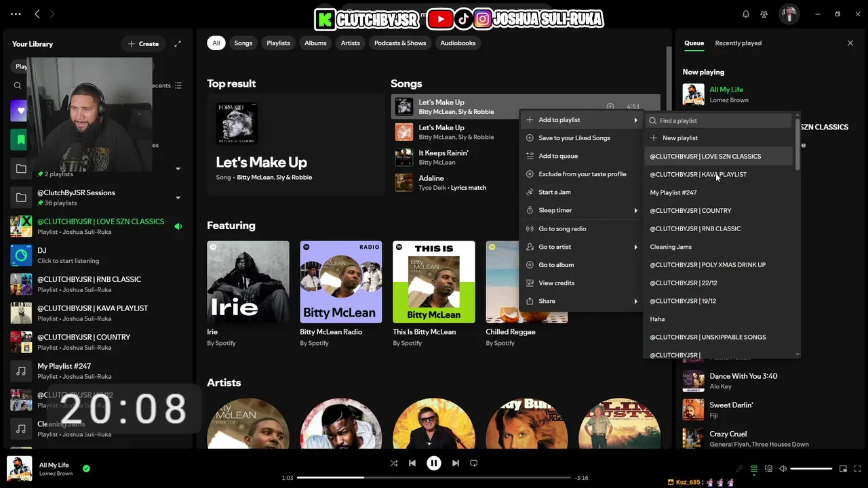868x488 pixels.
Task: Seek within the song progress bar
Action: pos(434,478)
